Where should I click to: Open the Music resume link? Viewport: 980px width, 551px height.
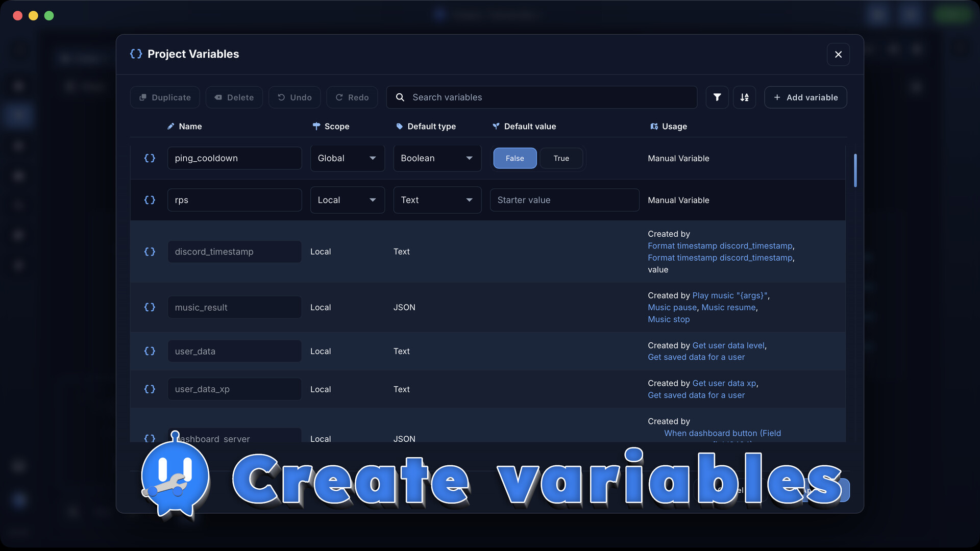pyautogui.click(x=728, y=307)
